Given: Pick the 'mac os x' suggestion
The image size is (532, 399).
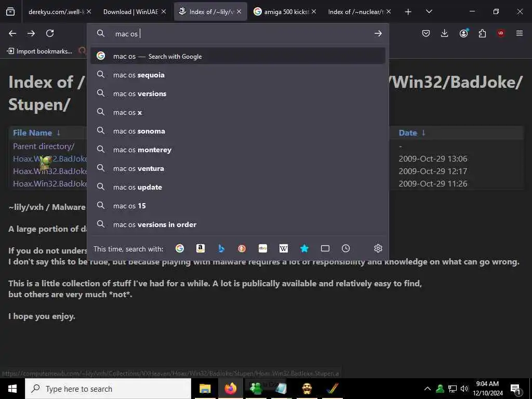Looking at the screenshot, I should pos(238,112).
